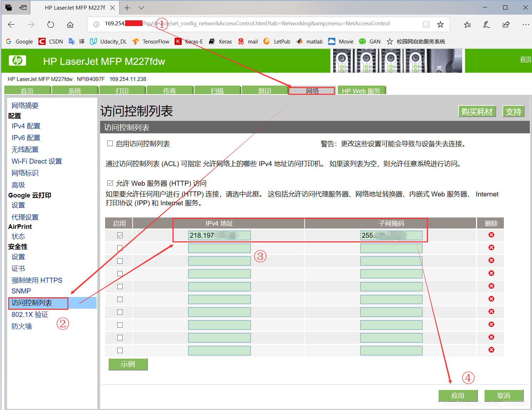Uncheck the enable box for 218.197 row
Screen dimensions: 532x410
point(120,235)
